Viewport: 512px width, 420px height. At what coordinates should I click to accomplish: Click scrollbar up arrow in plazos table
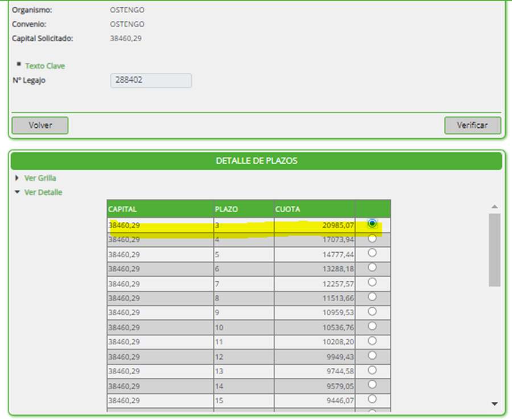pos(494,206)
